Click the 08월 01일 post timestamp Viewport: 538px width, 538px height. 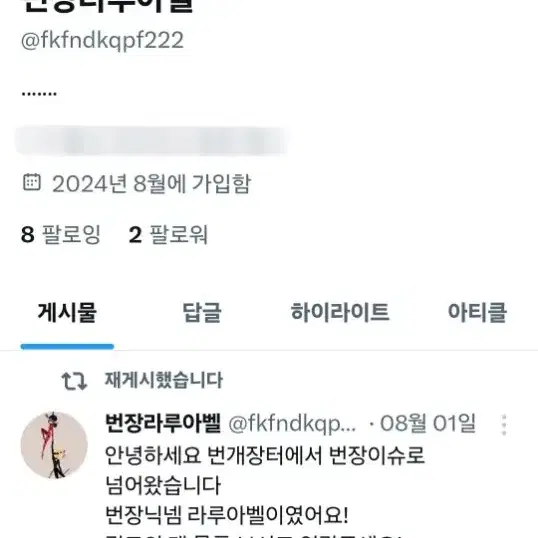[x=428, y=423]
